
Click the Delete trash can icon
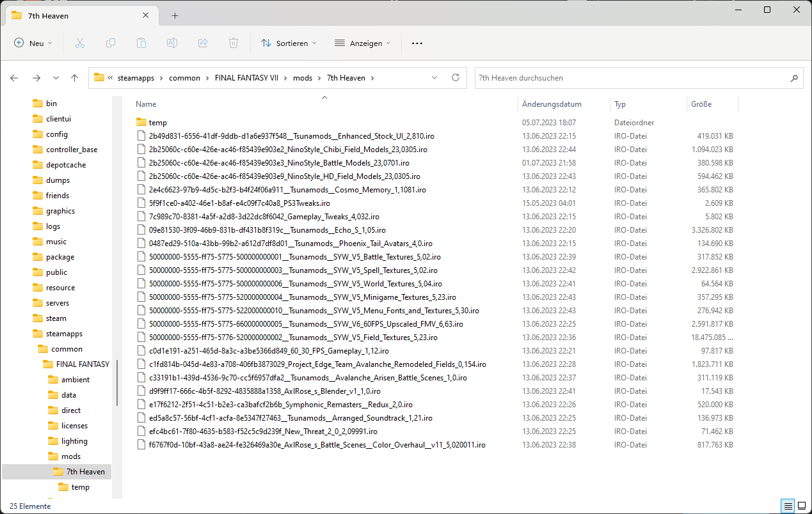pyautogui.click(x=234, y=43)
